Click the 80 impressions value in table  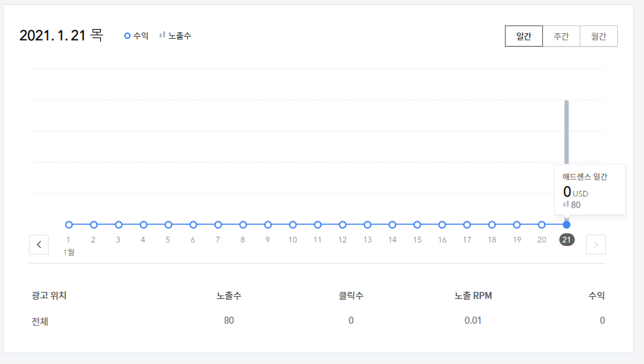tap(229, 320)
